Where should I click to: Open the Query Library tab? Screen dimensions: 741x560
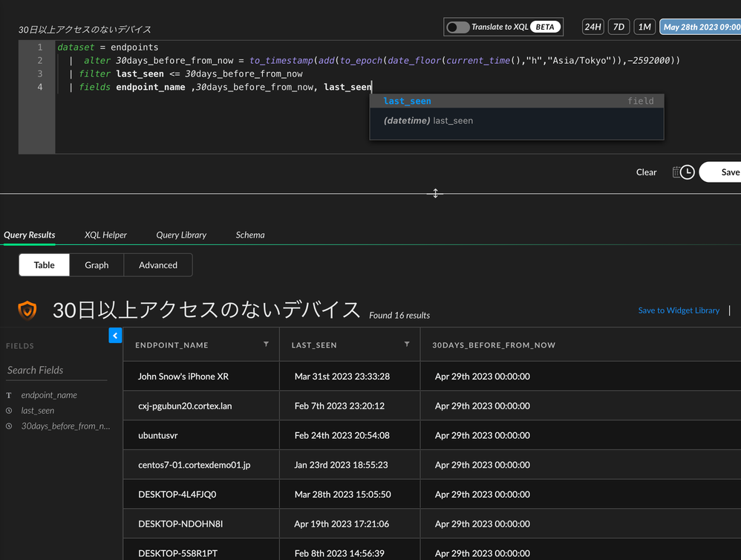[x=181, y=235]
